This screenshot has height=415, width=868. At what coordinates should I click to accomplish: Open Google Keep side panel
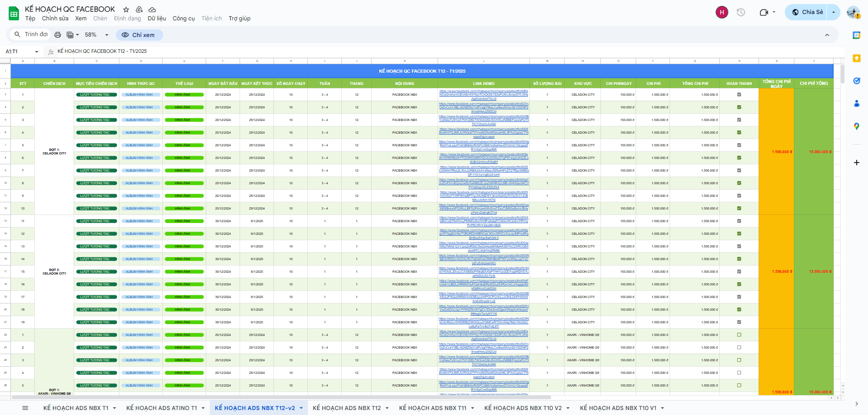856,58
